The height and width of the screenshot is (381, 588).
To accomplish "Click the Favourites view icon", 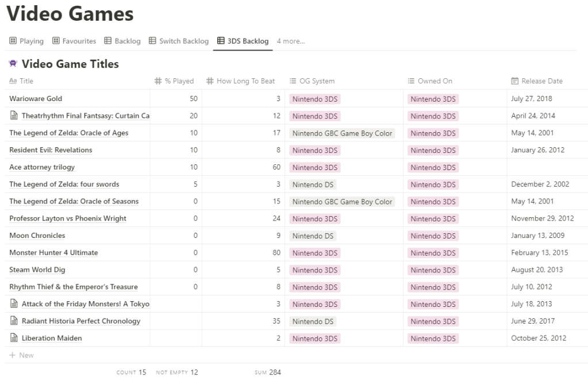I will 56,41.
